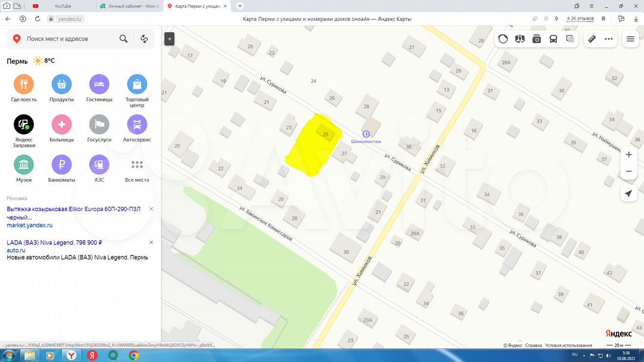Open the Где поесть category

point(24,85)
